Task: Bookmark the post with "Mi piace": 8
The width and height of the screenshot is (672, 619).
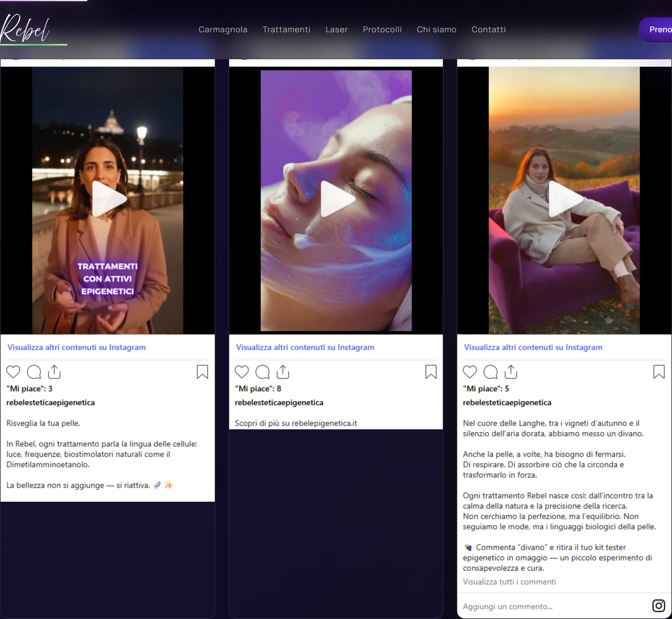Action: (x=431, y=372)
